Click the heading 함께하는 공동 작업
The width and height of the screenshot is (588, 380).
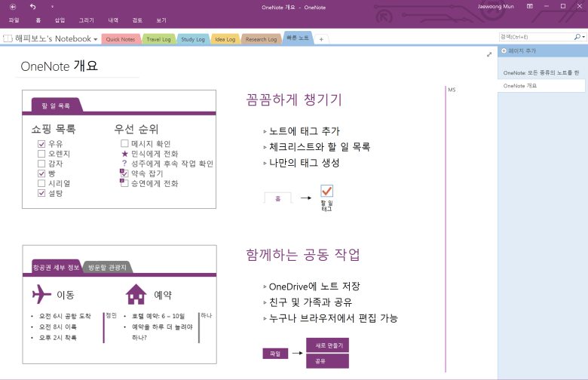302,255
